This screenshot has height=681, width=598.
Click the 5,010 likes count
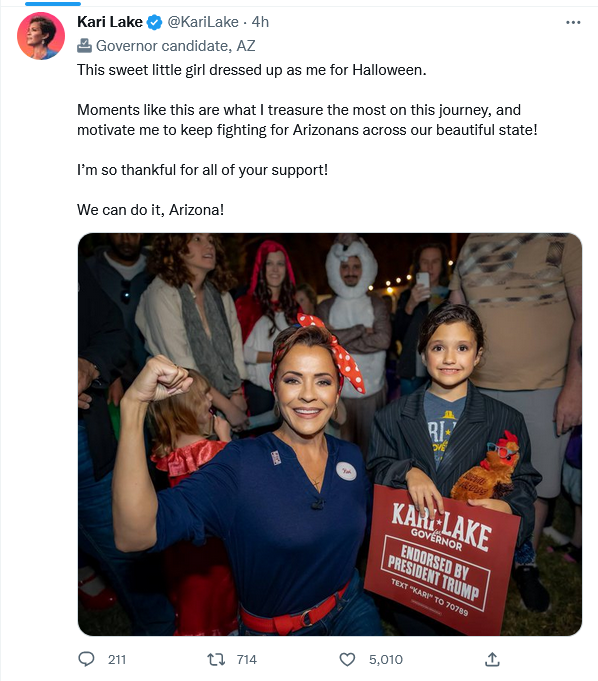[x=386, y=659]
